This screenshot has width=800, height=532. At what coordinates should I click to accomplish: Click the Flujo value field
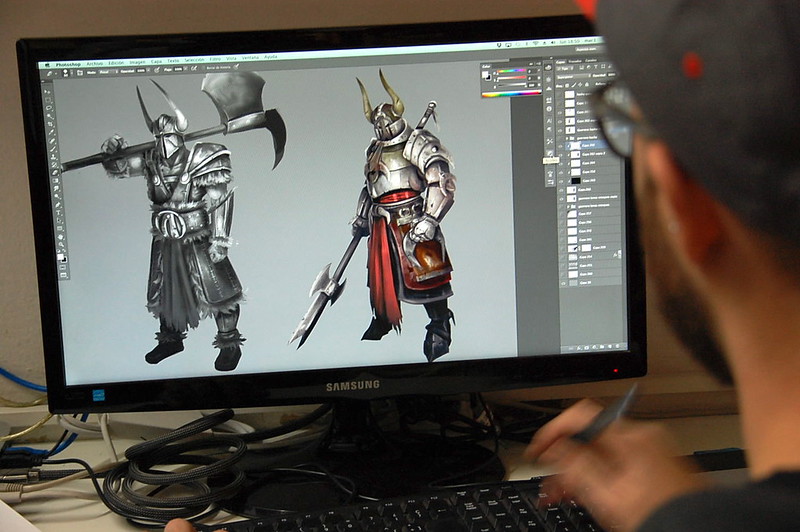pyautogui.click(x=178, y=69)
